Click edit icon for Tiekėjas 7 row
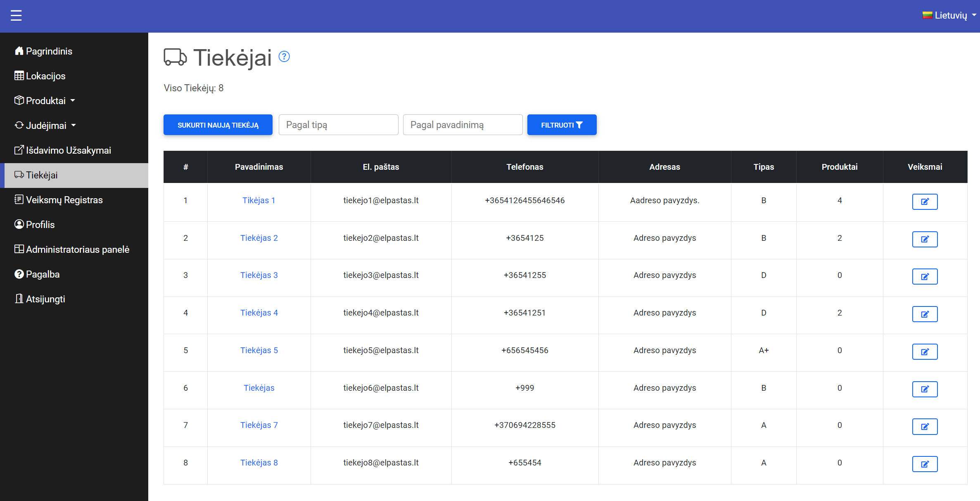980x501 pixels. [x=925, y=426]
